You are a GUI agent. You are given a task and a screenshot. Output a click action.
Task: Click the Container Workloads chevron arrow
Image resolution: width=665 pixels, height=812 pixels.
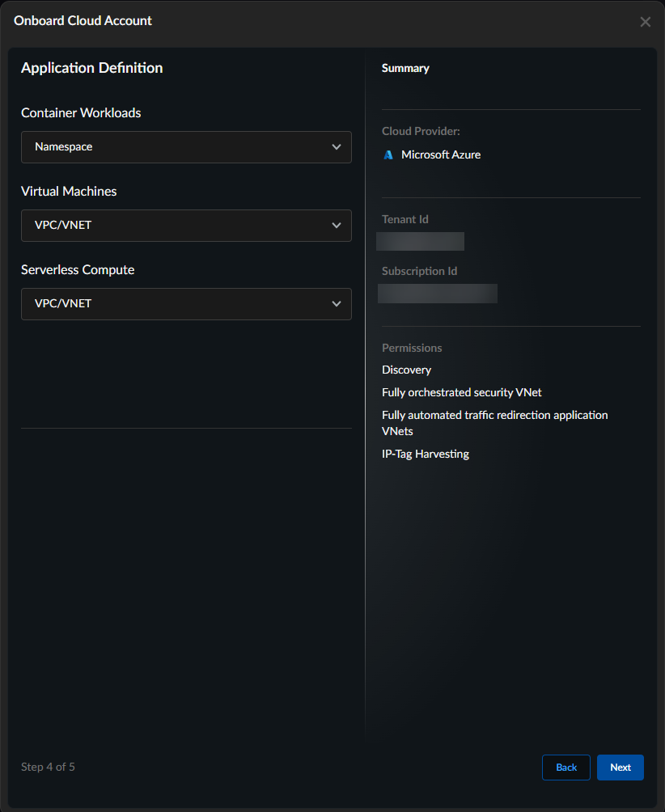[x=337, y=147]
